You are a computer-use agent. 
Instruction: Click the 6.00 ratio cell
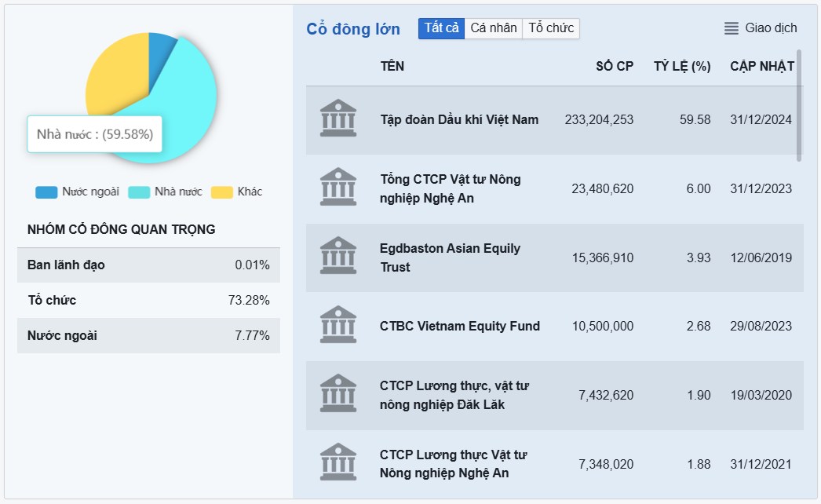pyautogui.click(x=699, y=188)
